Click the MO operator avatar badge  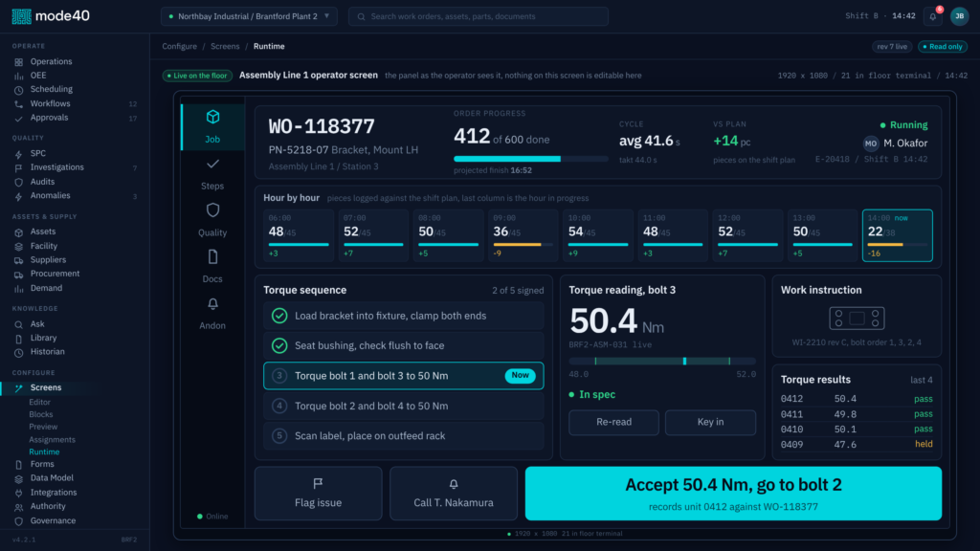click(871, 143)
